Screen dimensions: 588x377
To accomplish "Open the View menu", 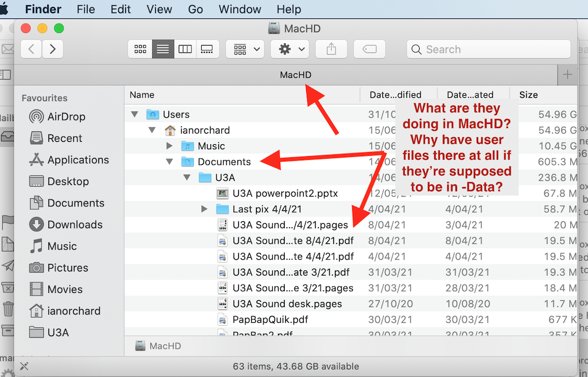I will click(159, 9).
